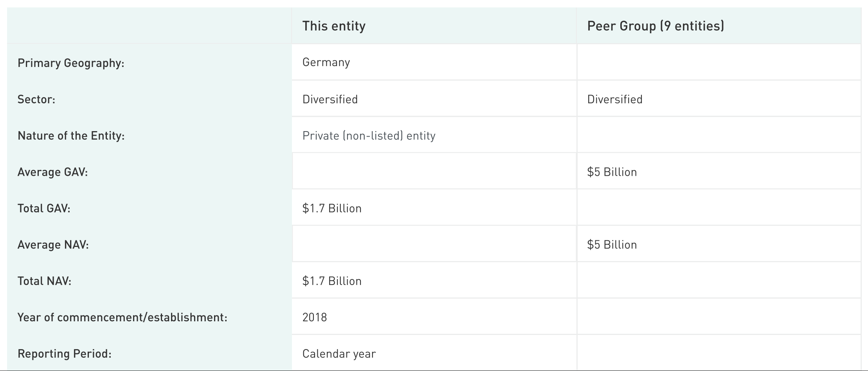
Task: Select the "Sector:" row label
Action: click(36, 99)
